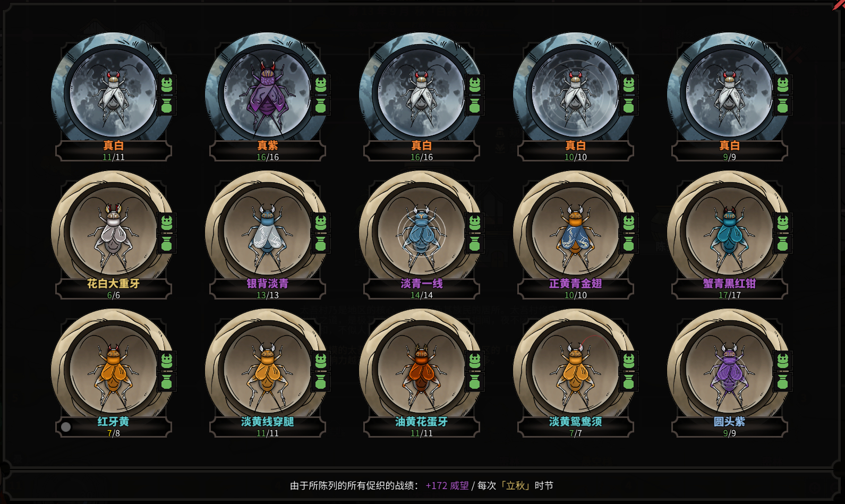Screen dimensions: 845x504
Task: Click the green jar icon next to 淡青一线
Action: [x=474, y=244]
